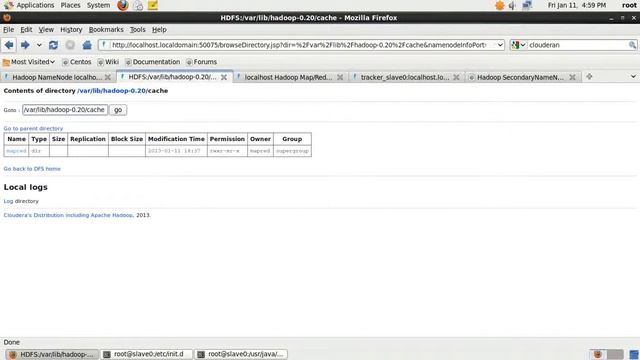640x360 pixels.
Task: Click the stop loading icon
Action: (x=70, y=45)
